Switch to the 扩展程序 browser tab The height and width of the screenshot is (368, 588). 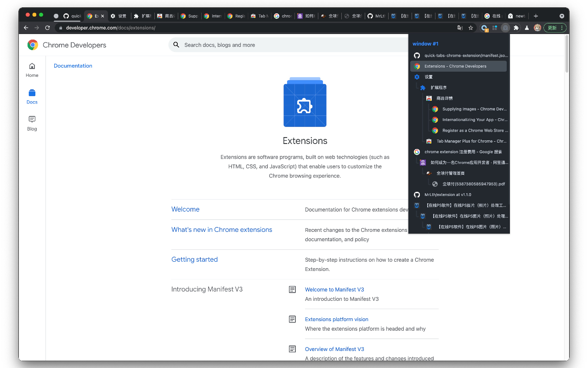pyautogui.click(x=142, y=16)
